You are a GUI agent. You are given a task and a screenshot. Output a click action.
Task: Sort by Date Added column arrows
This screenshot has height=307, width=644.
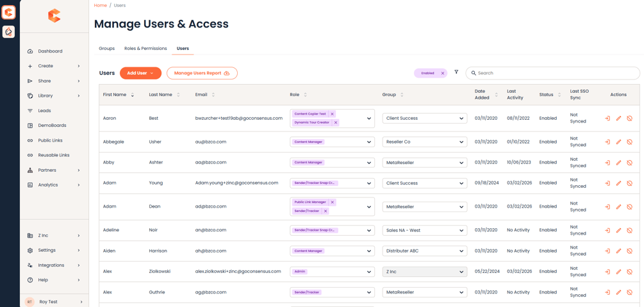(x=497, y=94)
